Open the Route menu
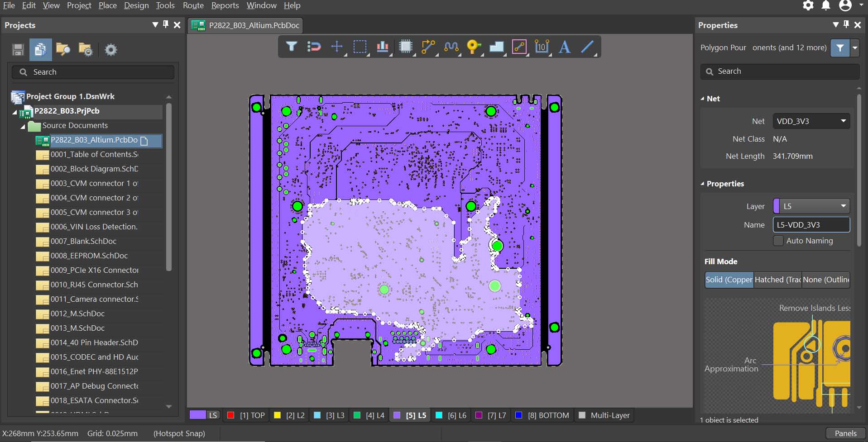868x442 pixels. pyautogui.click(x=193, y=5)
